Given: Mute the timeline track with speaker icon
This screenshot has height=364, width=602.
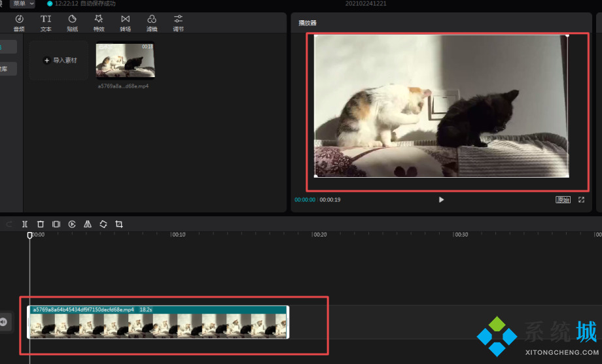Looking at the screenshot, I should [x=4, y=322].
